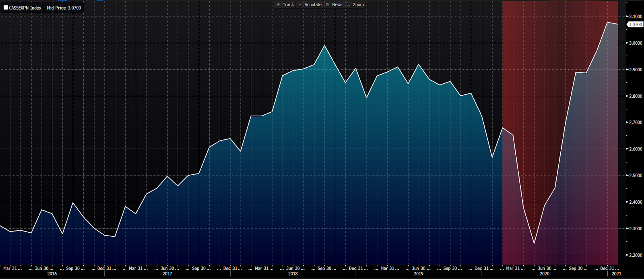Click the 2.9000 price axis label

coord(636,70)
